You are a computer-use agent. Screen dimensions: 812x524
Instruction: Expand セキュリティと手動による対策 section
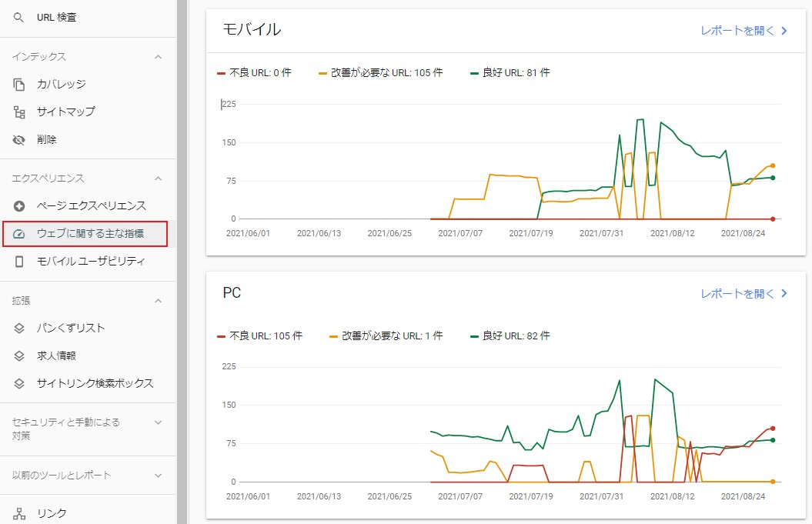tap(159, 422)
